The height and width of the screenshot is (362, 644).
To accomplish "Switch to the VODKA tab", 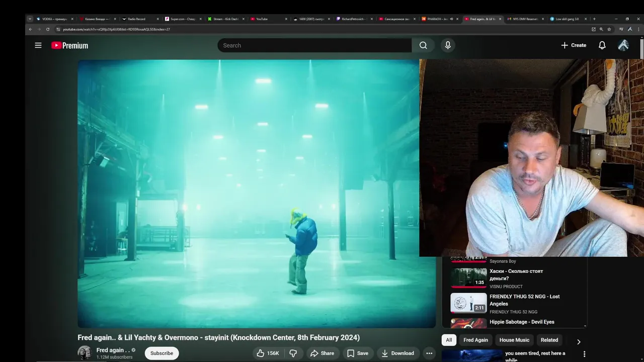I will pyautogui.click(x=54, y=19).
